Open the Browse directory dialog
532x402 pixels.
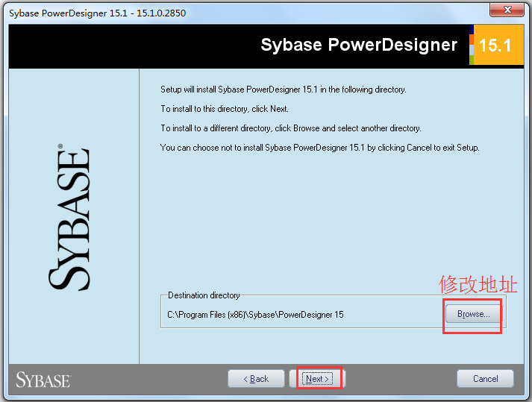click(x=473, y=314)
